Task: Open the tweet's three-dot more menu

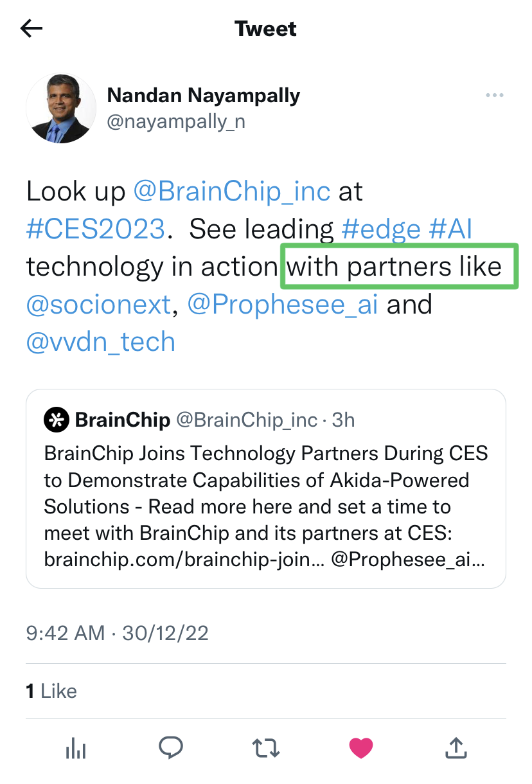Action: (x=494, y=96)
